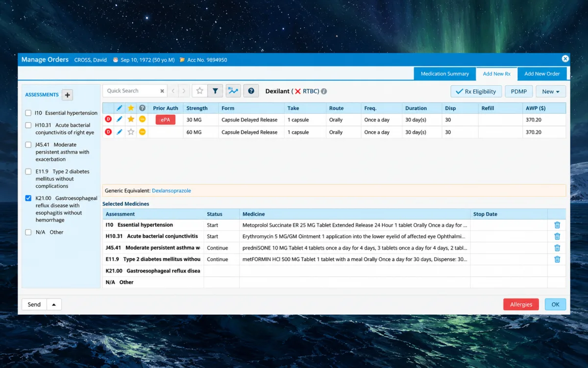Check the J45.41 Moderate persistent asthma box
The image size is (588, 368).
tap(28, 145)
